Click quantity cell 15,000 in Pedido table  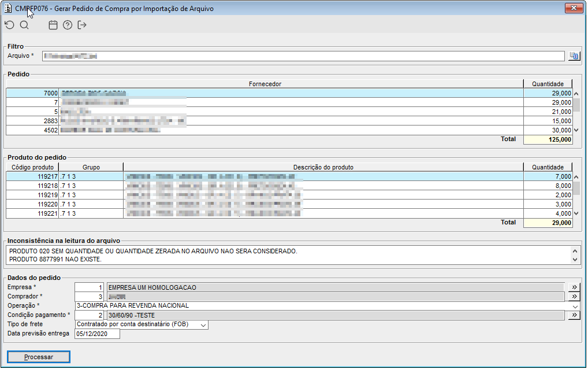point(548,121)
